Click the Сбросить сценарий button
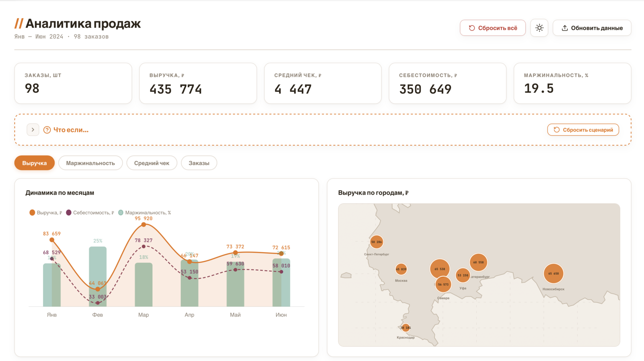644x361 pixels. click(583, 130)
